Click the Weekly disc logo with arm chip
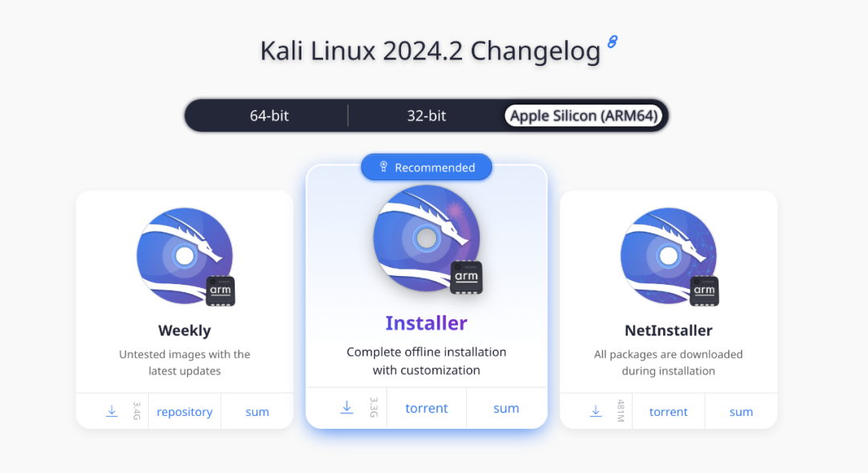 coord(186,257)
